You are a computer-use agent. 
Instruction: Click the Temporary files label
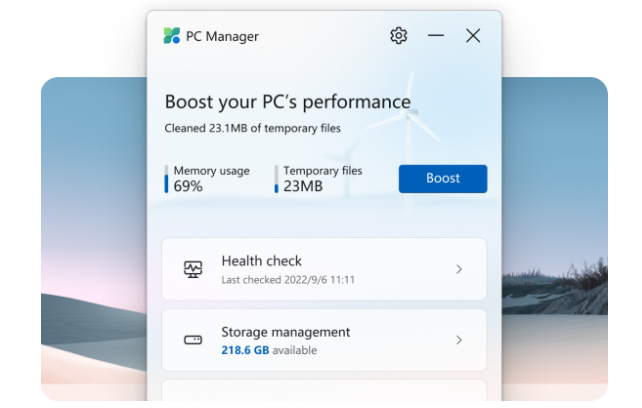[x=323, y=170]
